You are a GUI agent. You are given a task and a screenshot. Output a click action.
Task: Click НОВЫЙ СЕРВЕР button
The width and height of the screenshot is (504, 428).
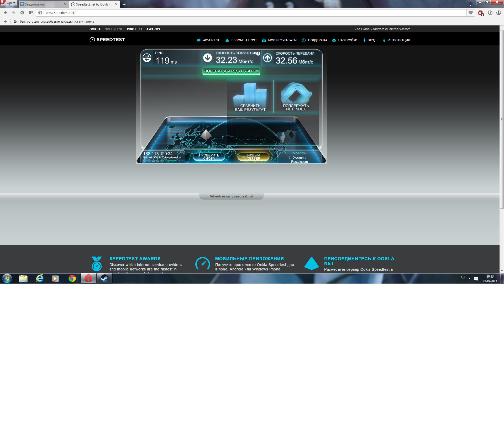pos(253,157)
